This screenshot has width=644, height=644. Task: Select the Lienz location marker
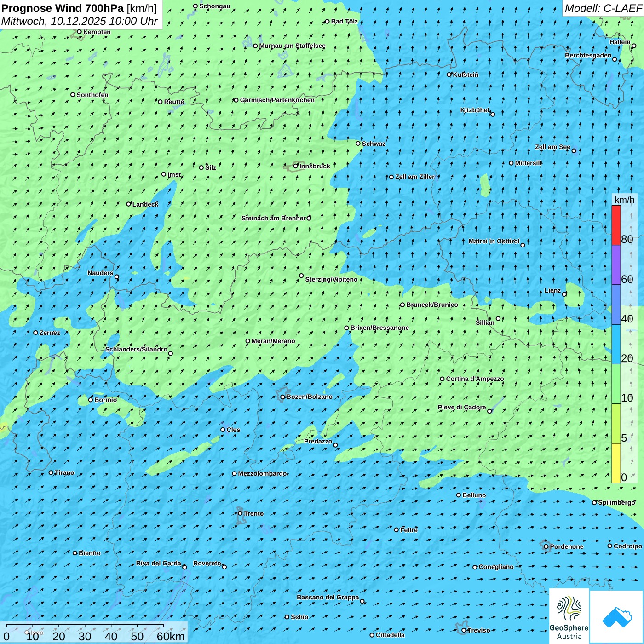click(x=564, y=294)
